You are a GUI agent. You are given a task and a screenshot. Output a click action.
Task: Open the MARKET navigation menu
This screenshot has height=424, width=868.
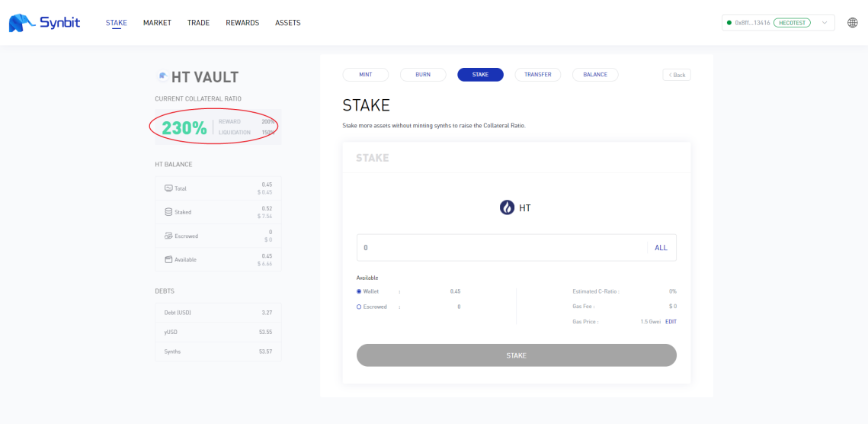coord(157,23)
